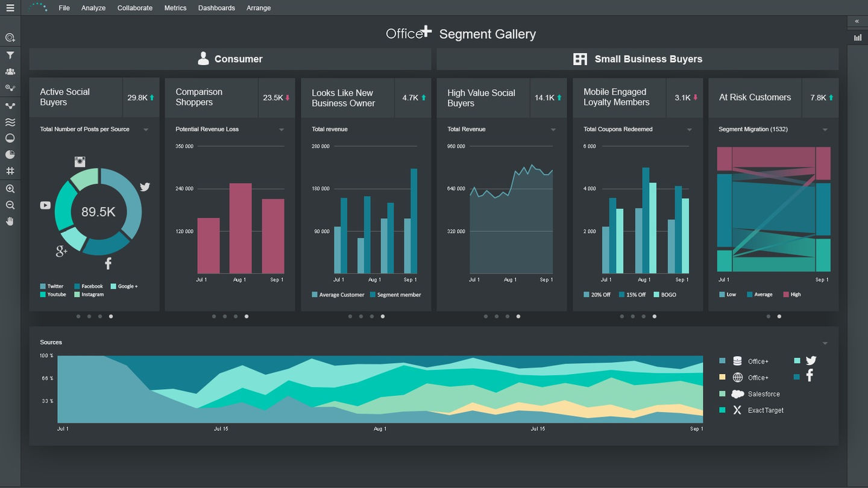Select first pagination dot under At Risk Customers
Screen dimensions: 868x488
769,316
